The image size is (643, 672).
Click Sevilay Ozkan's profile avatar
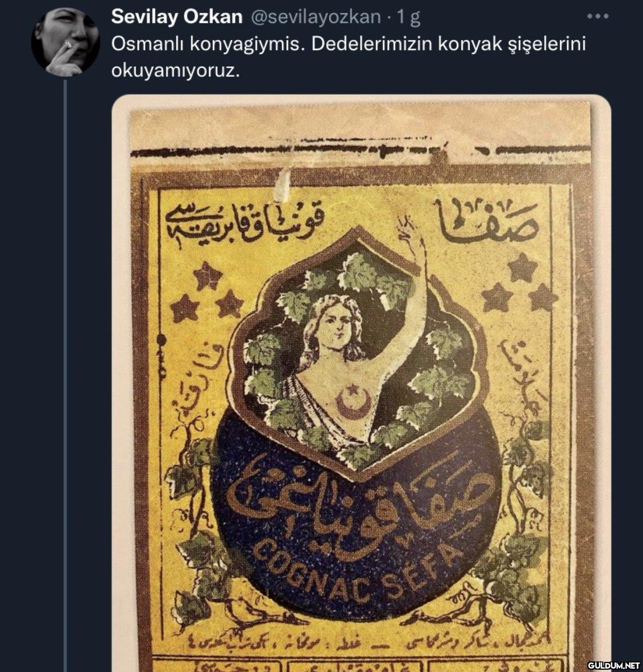(x=65, y=42)
